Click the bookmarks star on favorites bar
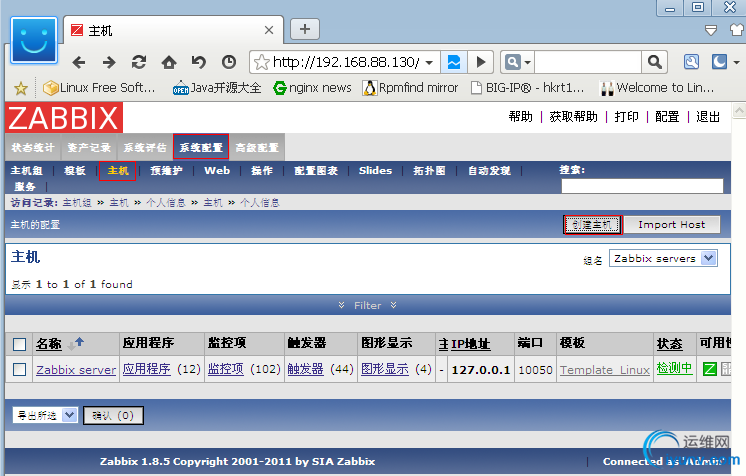Image resolution: width=746 pixels, height=476 pixels. (x=20, y=88)
